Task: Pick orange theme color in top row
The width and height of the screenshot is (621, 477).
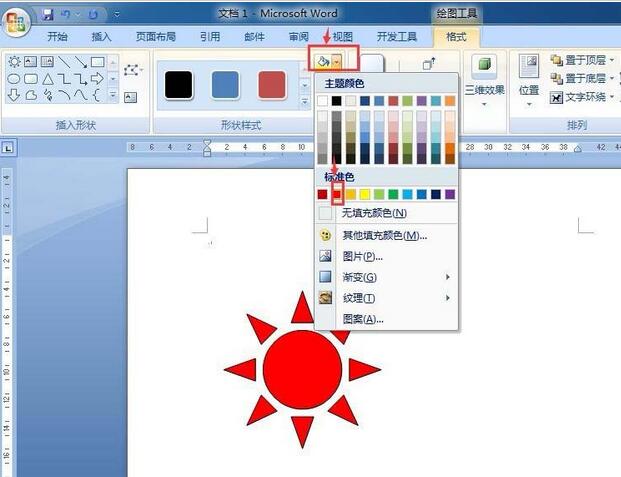Action: click(450, 101)
